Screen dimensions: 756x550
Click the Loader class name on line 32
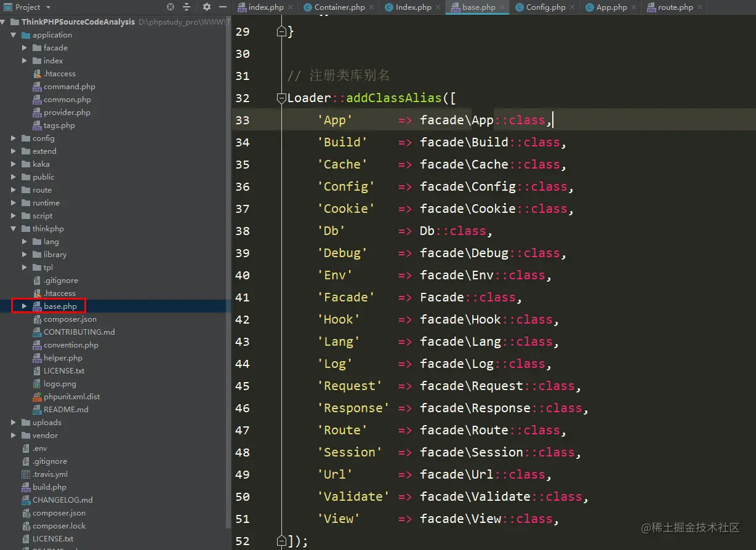[309, 98]
